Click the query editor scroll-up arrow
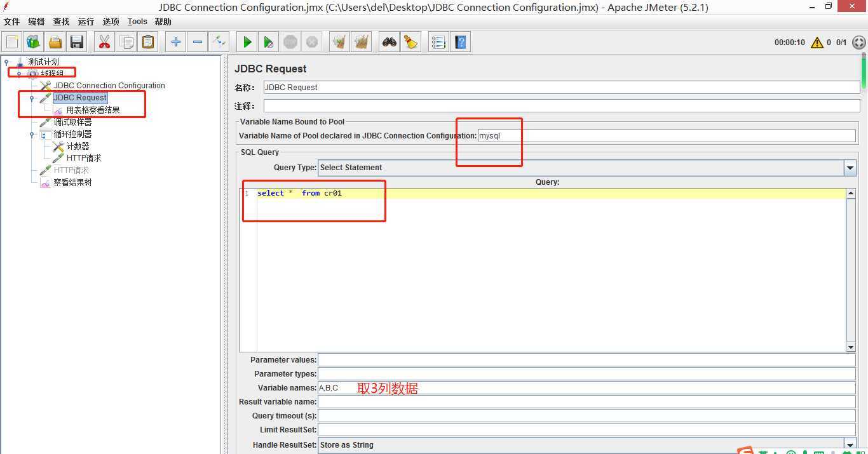This screenshot has height=454, width=868. click(x=851, y=193)
